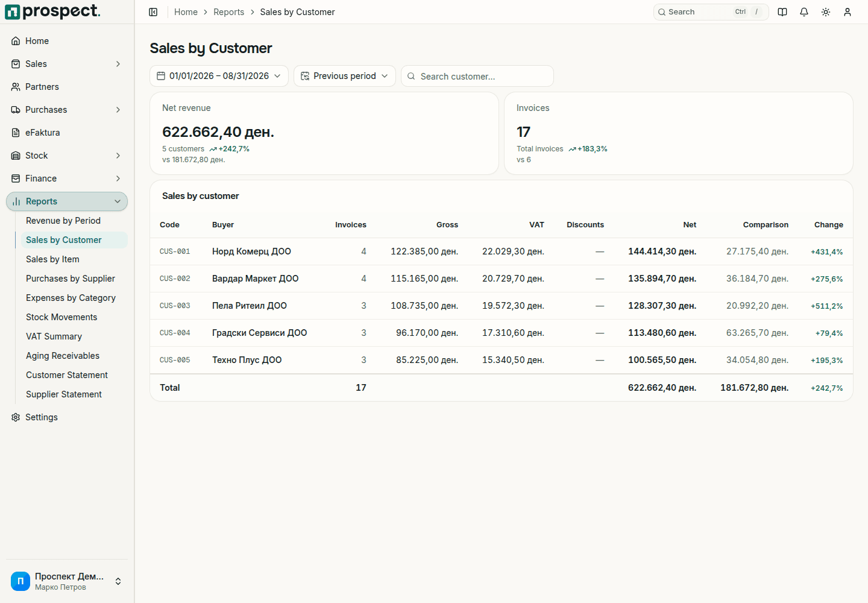This screenshot has width=868, height=603.
Task: Expand the Finance menu chevron
Action: [x=118, y=178]
